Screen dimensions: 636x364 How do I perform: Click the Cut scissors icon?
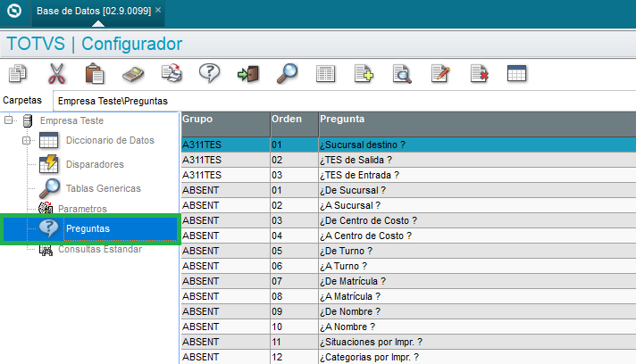pyautogui.click(x=56, y=74)
